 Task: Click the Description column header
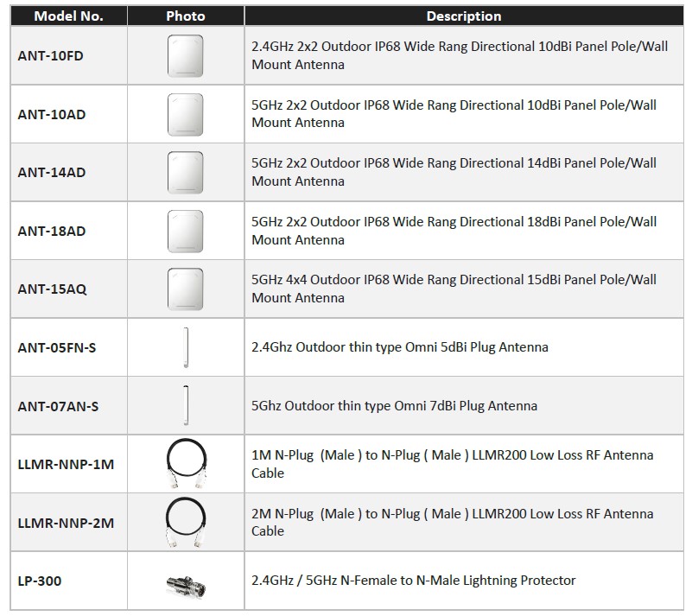(x=464, y=16)
